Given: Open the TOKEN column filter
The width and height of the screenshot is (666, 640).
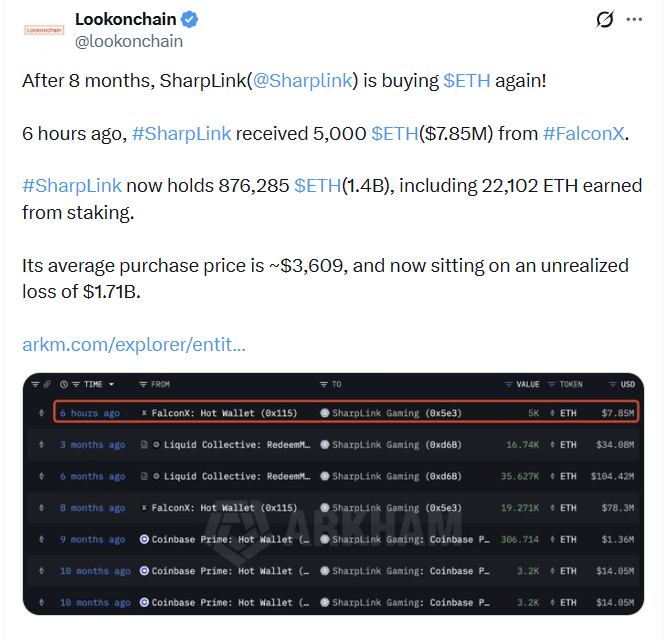Looking at the screenshot, I should pos(551,384).
